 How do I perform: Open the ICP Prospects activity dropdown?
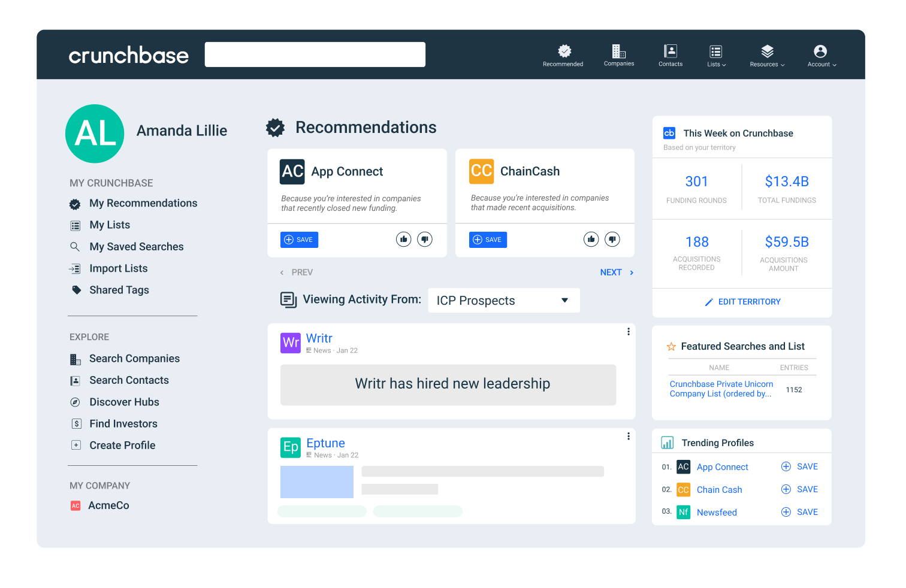(x=503, y=300)
